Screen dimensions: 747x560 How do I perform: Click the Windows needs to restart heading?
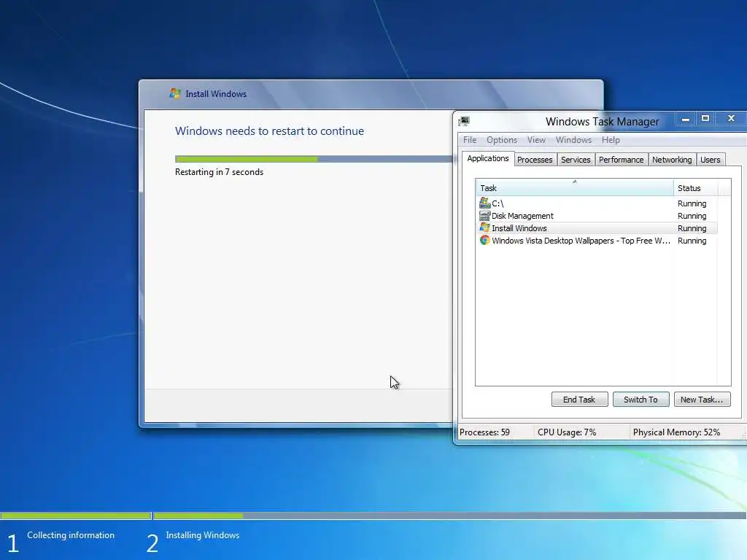(269, 131)
